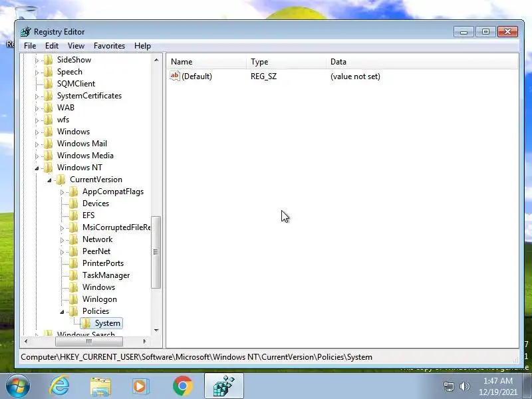This screenshot has width=532, height=399.
Task: Click the Policies folder icon
Action: pos(74,311)
